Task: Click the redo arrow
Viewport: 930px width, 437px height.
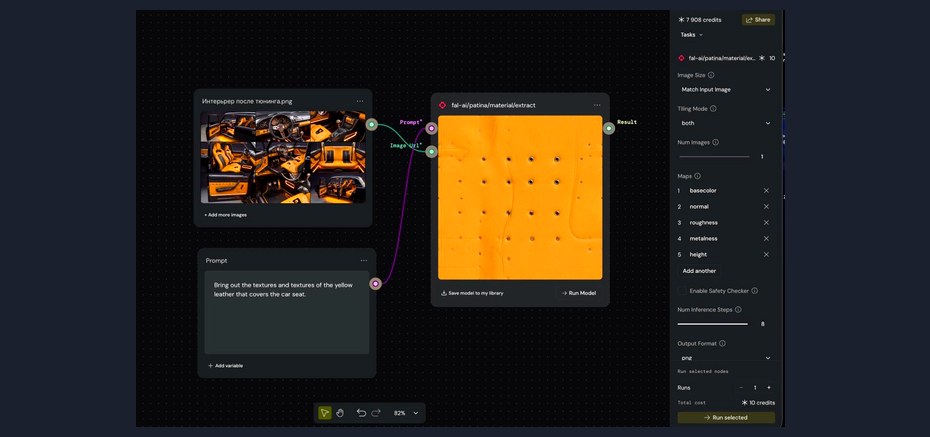Action: tap(376, 413)
